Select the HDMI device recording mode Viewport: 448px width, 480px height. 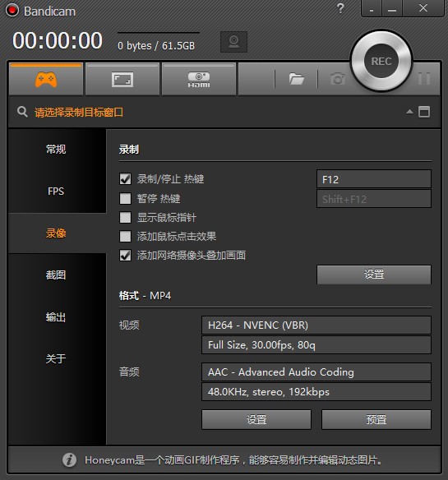[199, 79]
